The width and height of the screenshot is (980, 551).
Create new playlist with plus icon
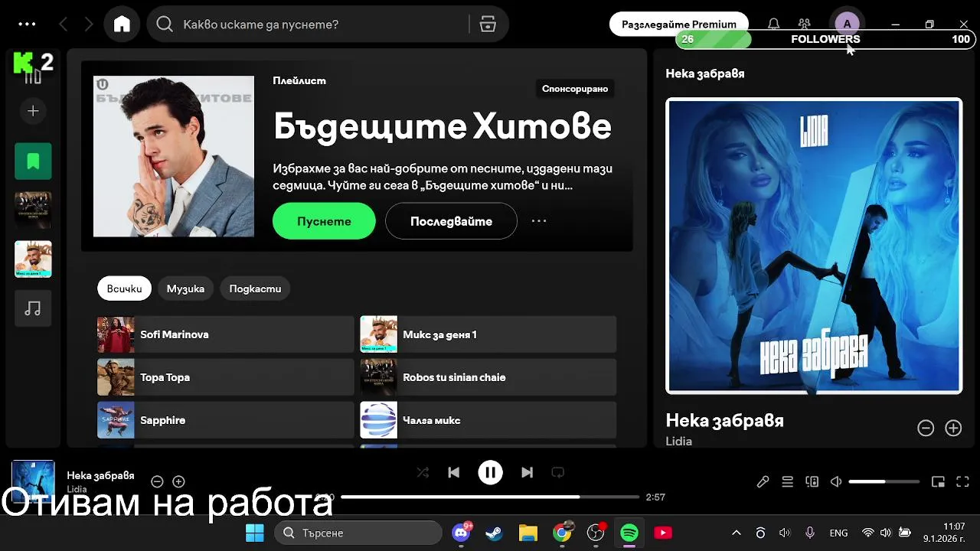pos(33,111)
